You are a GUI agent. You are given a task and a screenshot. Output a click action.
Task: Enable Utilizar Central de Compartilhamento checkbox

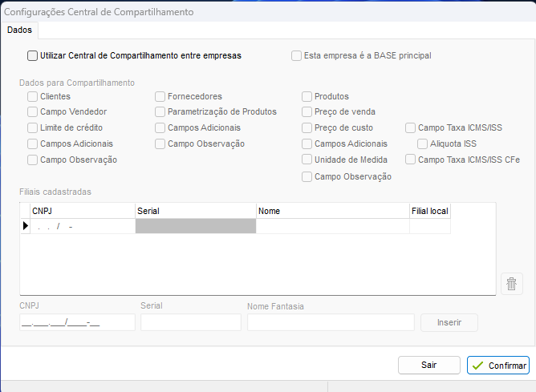click(33, 56)
